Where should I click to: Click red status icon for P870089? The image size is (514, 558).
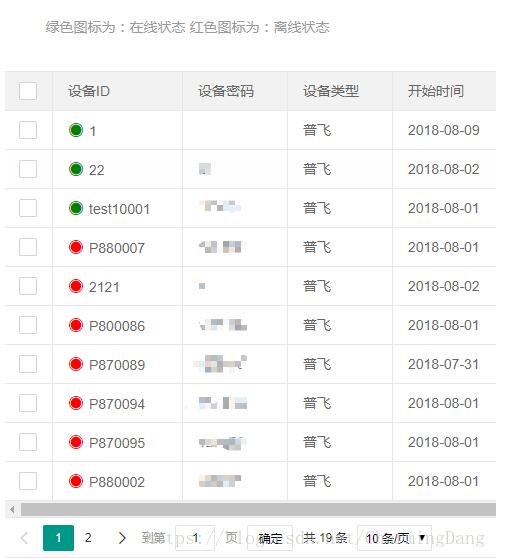[x=76, y=364]
